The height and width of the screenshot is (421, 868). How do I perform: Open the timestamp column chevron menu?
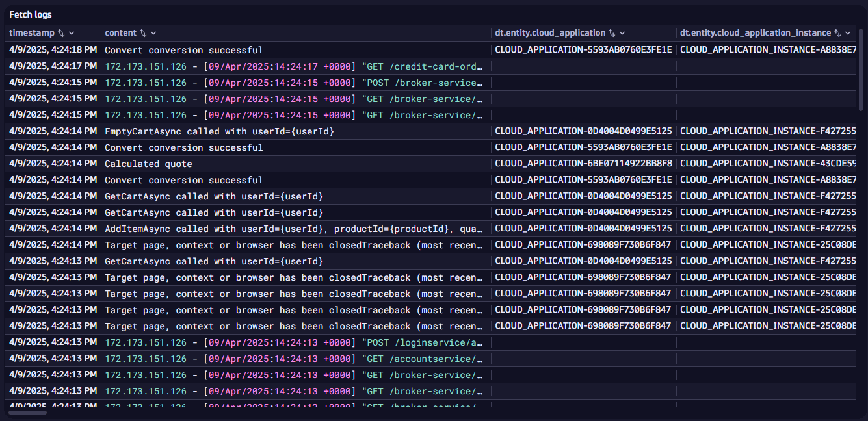tap(72, 33)
